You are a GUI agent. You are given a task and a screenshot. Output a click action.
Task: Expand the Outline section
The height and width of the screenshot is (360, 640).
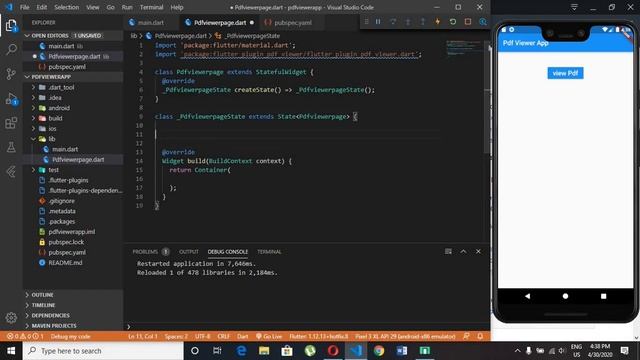pos(42,295)
